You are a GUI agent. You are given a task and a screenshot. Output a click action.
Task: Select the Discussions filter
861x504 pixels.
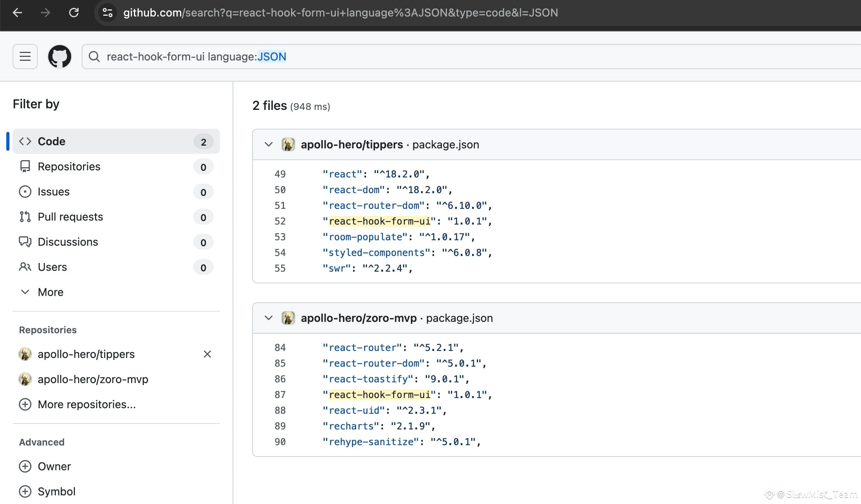click(116, 242)
